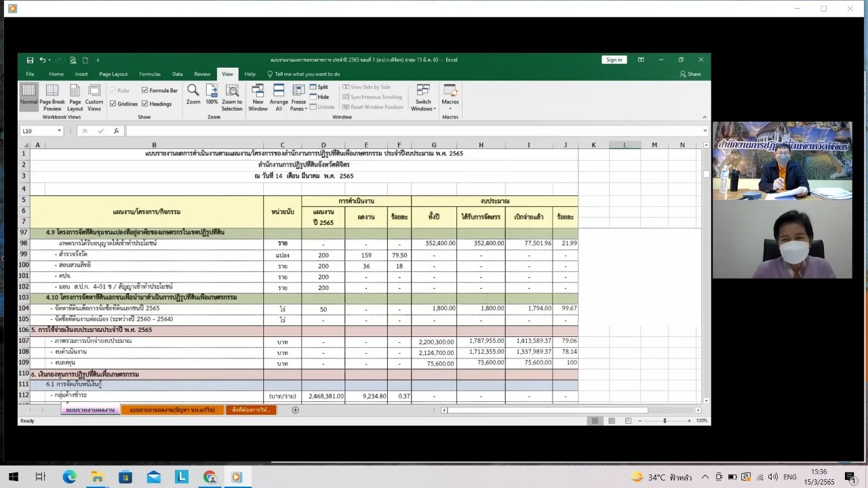Screen dimensions: 868x488
Task: Open Print Preview from Quick Access toolbar
Action: [73, 60]
